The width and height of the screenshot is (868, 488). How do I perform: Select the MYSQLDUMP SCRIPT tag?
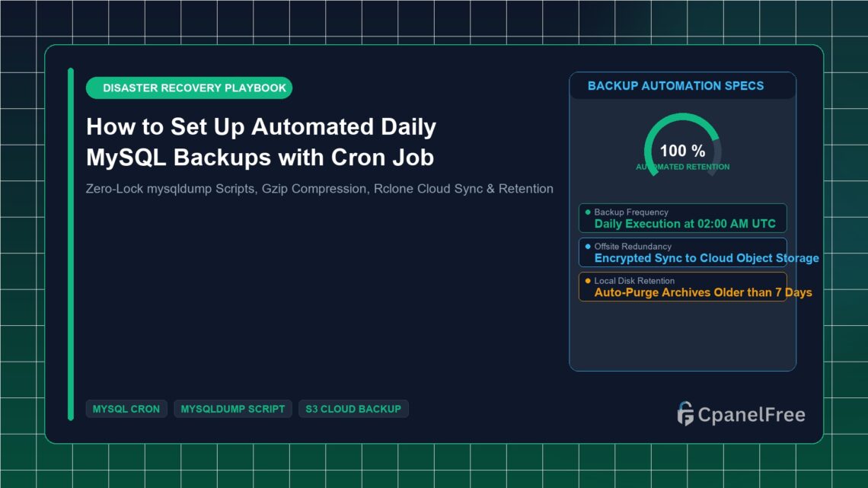pyautogui.click(x=232, y=409)
